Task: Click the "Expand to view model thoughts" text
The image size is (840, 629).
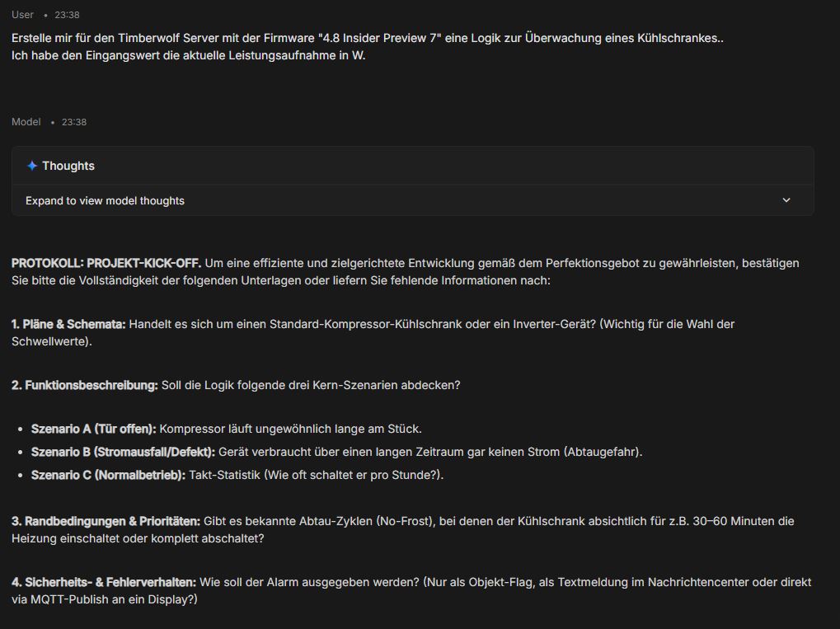Action: pos(105,200)
